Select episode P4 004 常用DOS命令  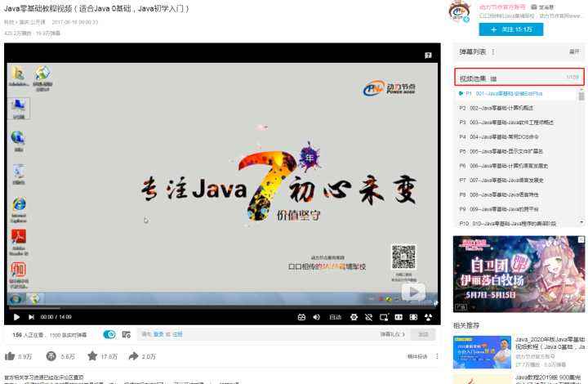tap(515, 137)
